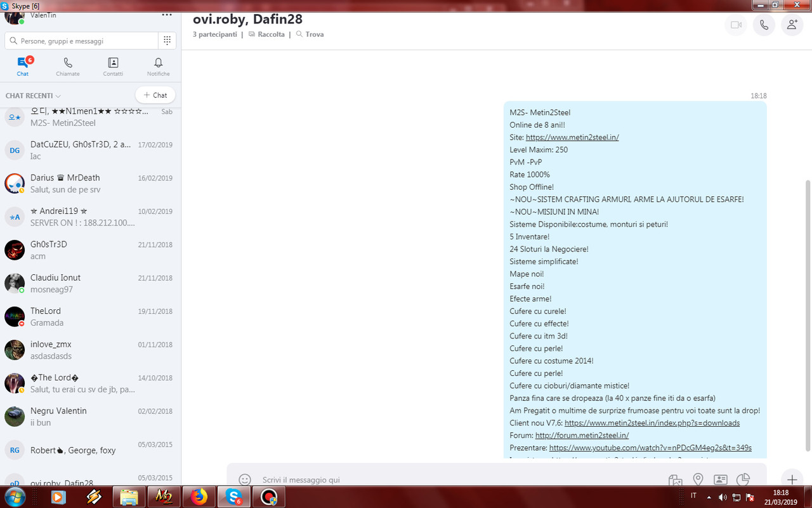Open the DatCuZEU, Gh0sTr3D group chat
Viewport: 812px width, 508px height.
point(90,150)
